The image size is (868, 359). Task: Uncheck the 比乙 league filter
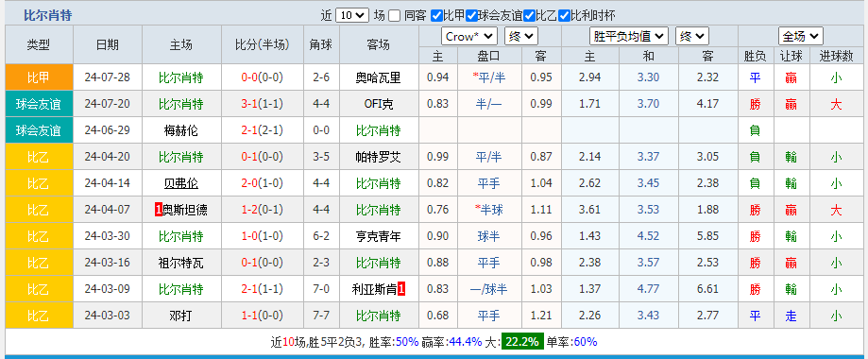pyautogui.click(x=529, y=15)
